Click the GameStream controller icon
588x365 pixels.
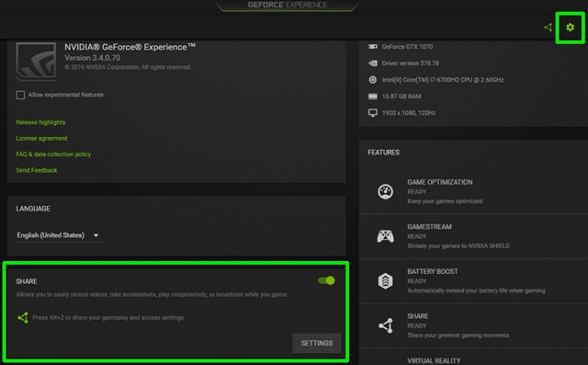[x=386, y=236]
